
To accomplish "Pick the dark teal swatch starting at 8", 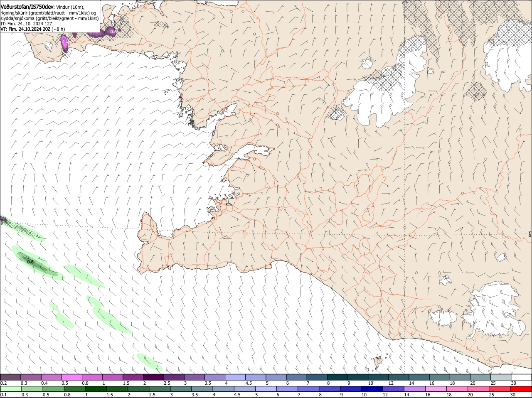I will coord(337,377).
